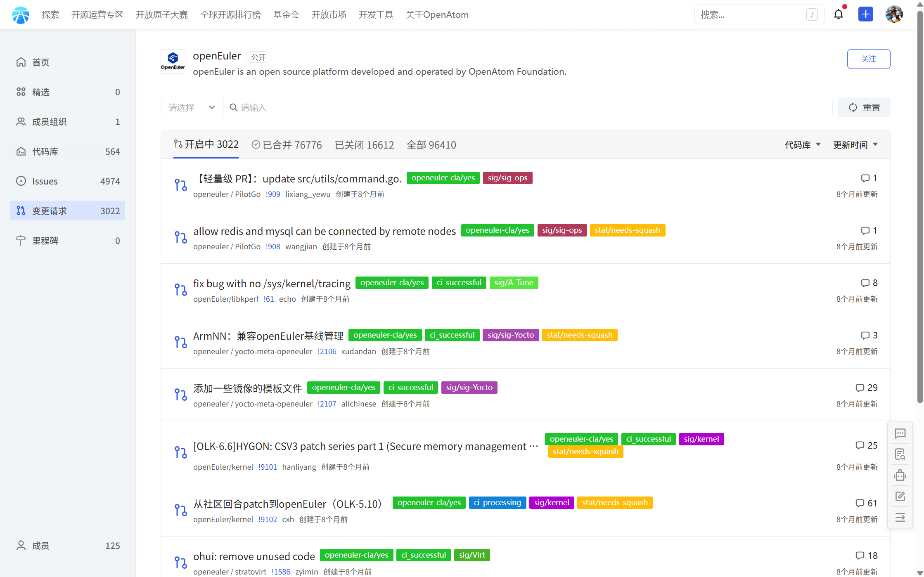
Task: Click the 代码库 repository icon
Action: (21, 151)
